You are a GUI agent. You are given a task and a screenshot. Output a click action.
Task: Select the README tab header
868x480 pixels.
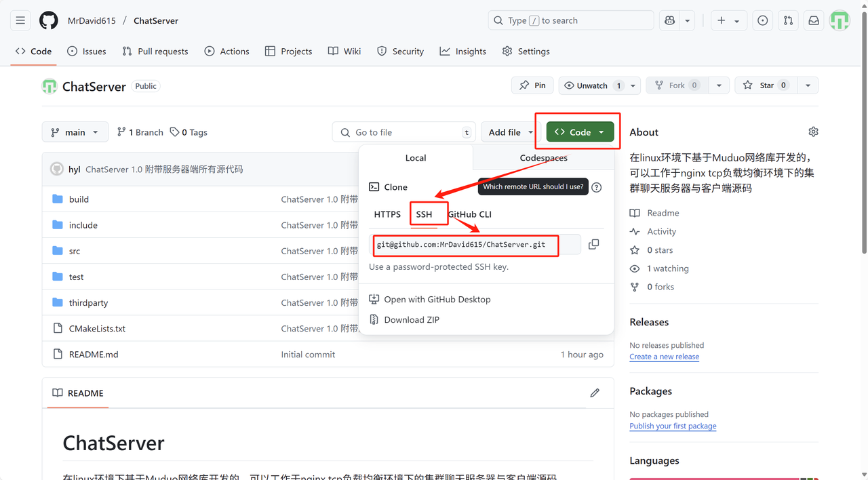tap(78, 393)
